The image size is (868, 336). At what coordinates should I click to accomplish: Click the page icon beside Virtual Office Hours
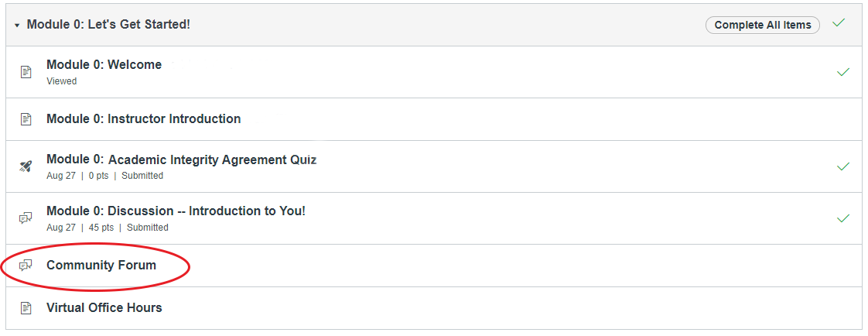(26, 308)
